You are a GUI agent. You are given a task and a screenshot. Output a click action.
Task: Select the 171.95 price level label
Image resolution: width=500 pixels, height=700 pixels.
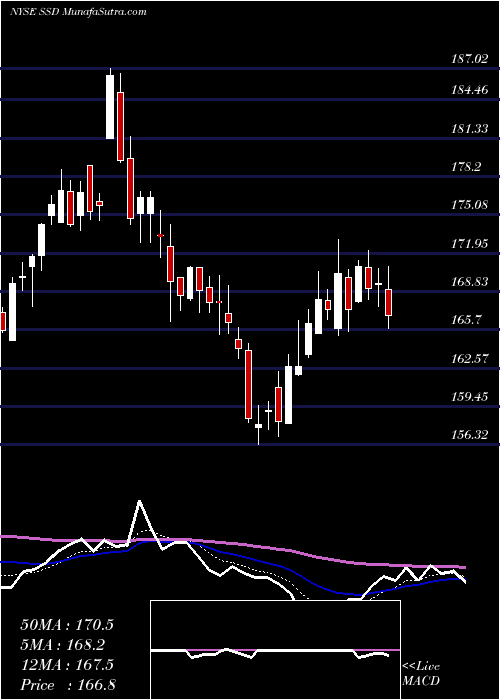(x=469, y=244)
